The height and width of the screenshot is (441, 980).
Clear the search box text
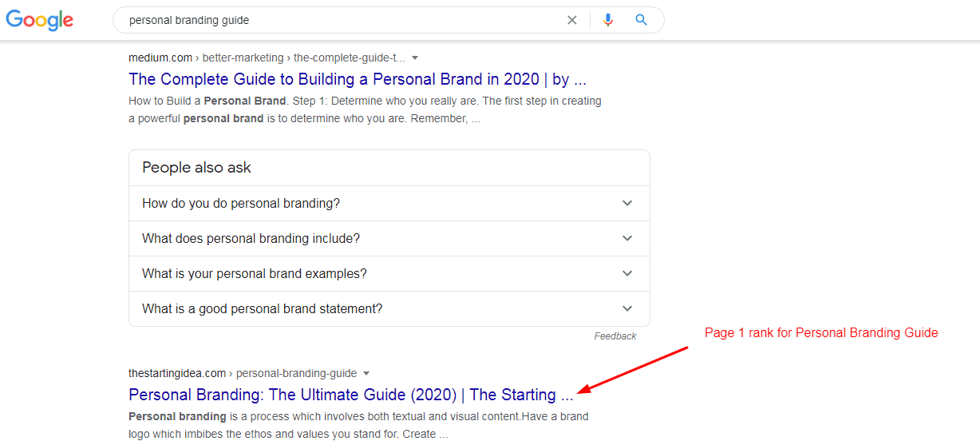point(572,21)
